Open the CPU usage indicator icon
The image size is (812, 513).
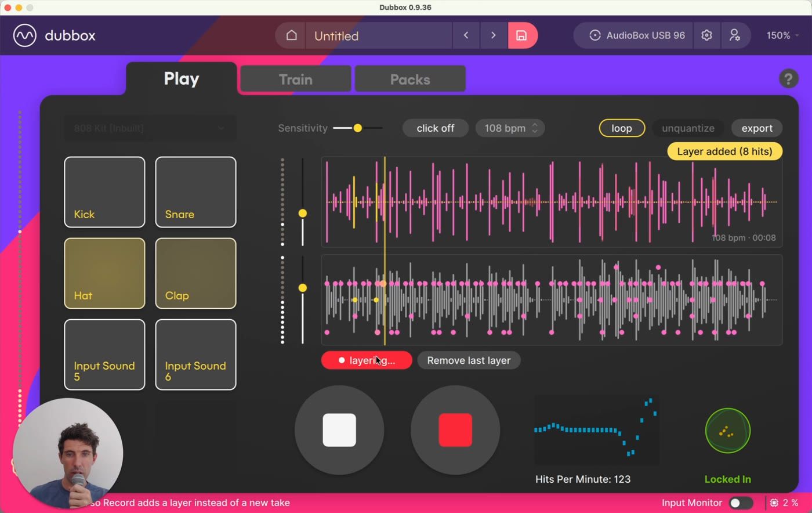[774, 503]
